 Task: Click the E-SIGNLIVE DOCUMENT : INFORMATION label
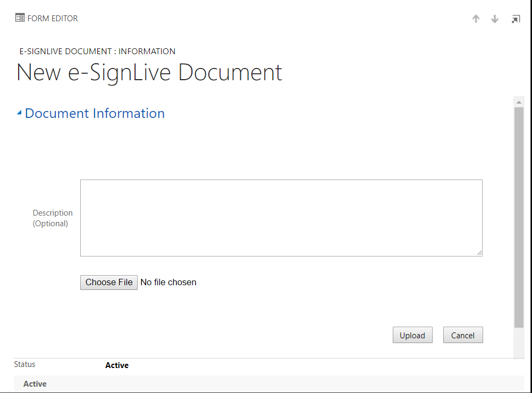(x=97, y=52)
